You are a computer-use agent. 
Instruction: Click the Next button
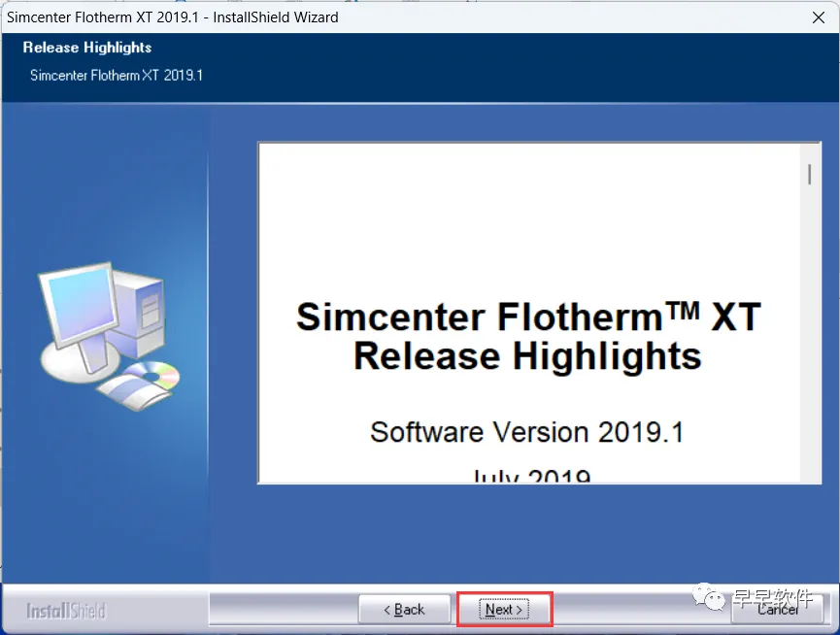click(x=504, y=610)
